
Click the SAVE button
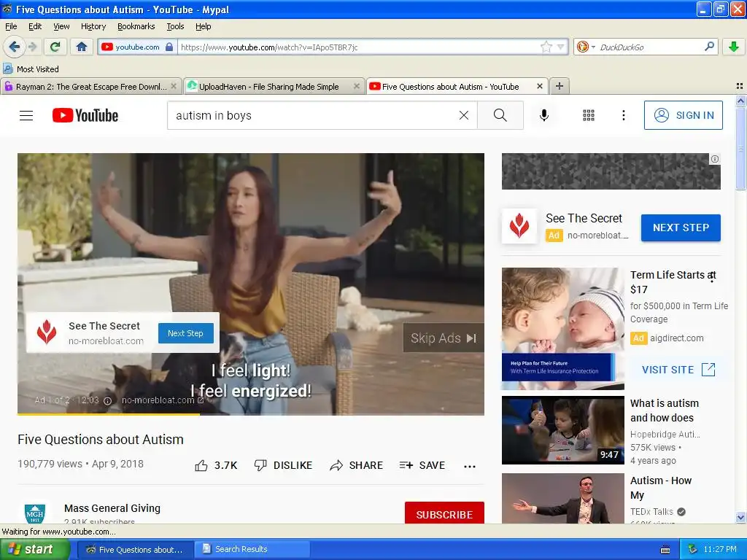click(x=422, y=465)
